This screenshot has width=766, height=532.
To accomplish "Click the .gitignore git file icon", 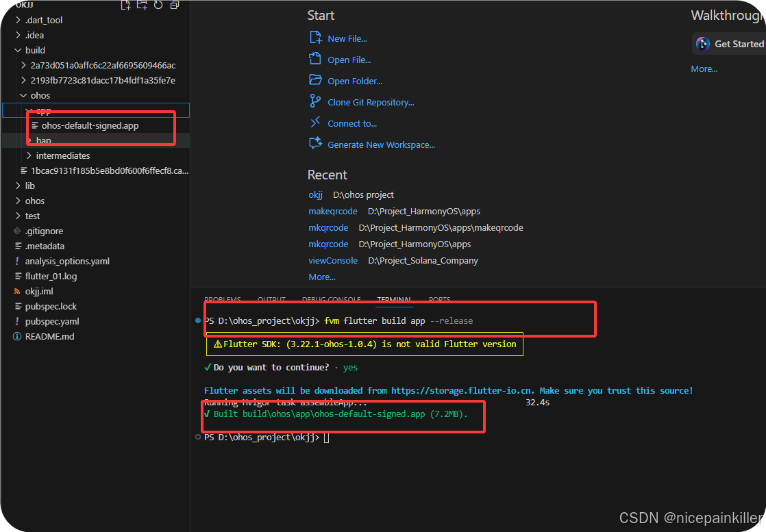I will click(x=17, y=231).
